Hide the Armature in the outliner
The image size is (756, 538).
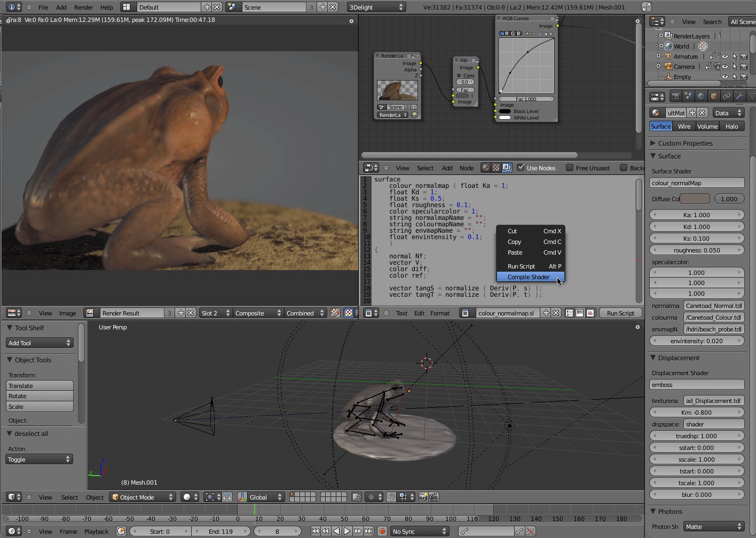pyautogui.click(x=724, y=56)
